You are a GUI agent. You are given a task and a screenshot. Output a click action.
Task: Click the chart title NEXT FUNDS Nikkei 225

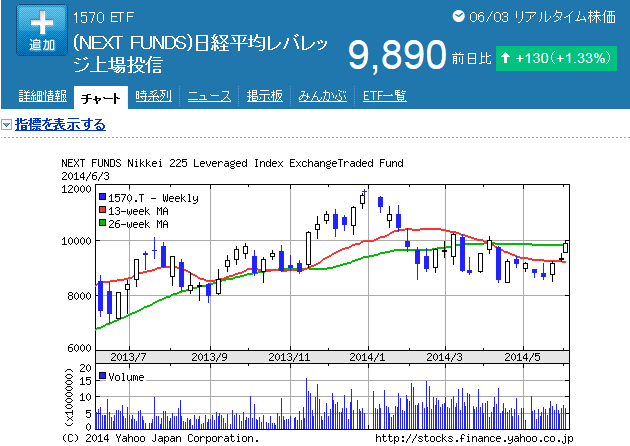[x=232, y=163]
